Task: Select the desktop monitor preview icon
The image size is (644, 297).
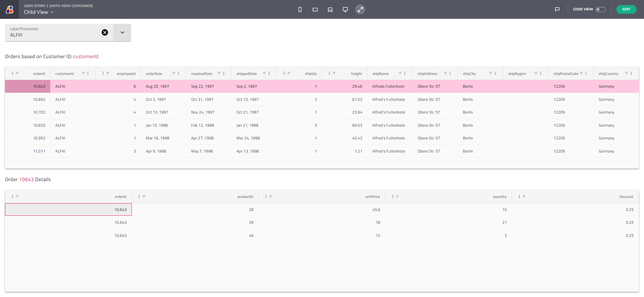Action: point(345,9)
